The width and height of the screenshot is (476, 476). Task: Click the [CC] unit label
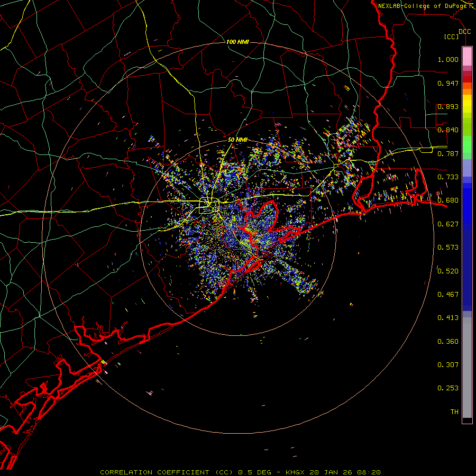452,36
